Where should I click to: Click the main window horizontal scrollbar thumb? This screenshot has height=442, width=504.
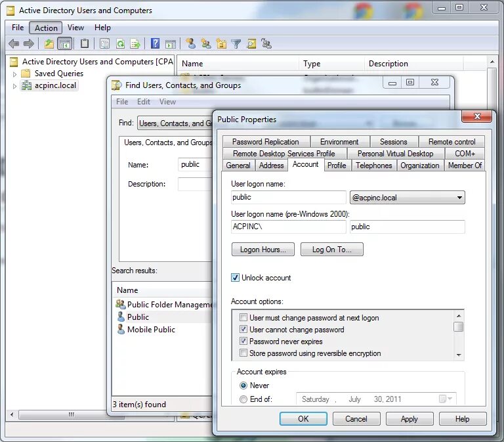tap(71, 414)
